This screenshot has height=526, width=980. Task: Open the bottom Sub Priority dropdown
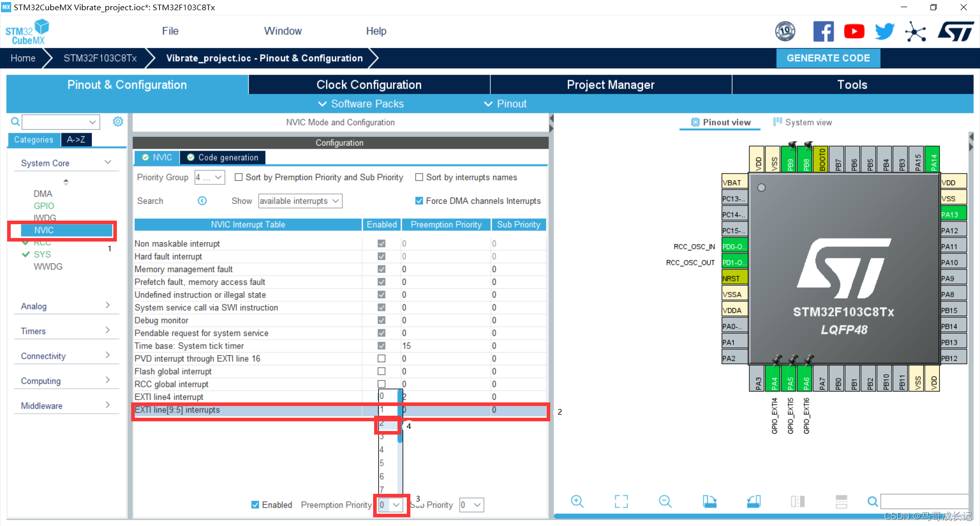(472, 505)
